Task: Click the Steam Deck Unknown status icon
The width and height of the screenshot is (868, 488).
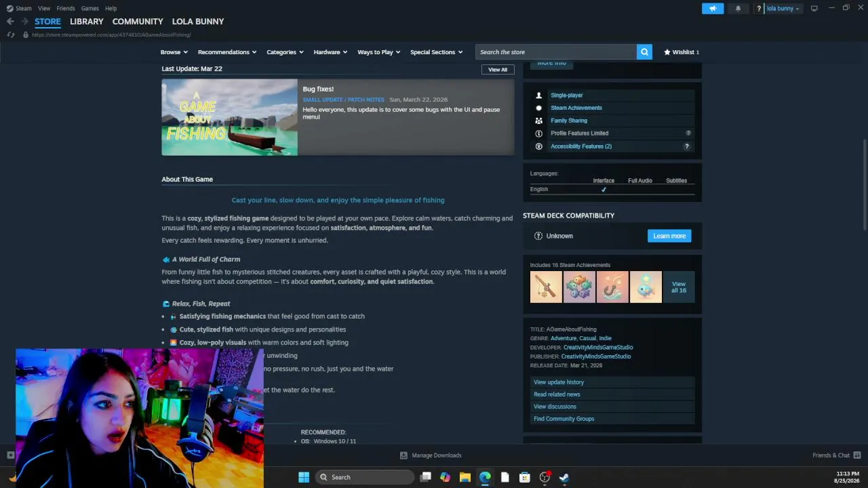Action: tap(538, 236)
